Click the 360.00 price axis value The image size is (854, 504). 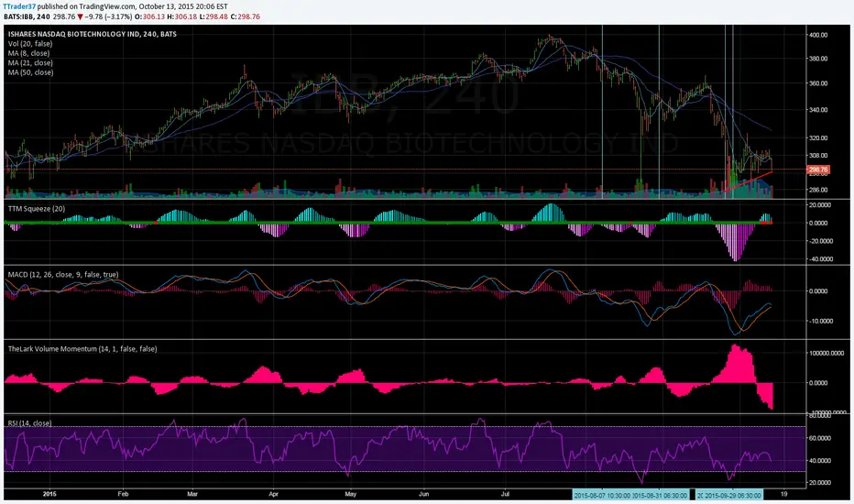pyautogui.click(x=818, y=84)
